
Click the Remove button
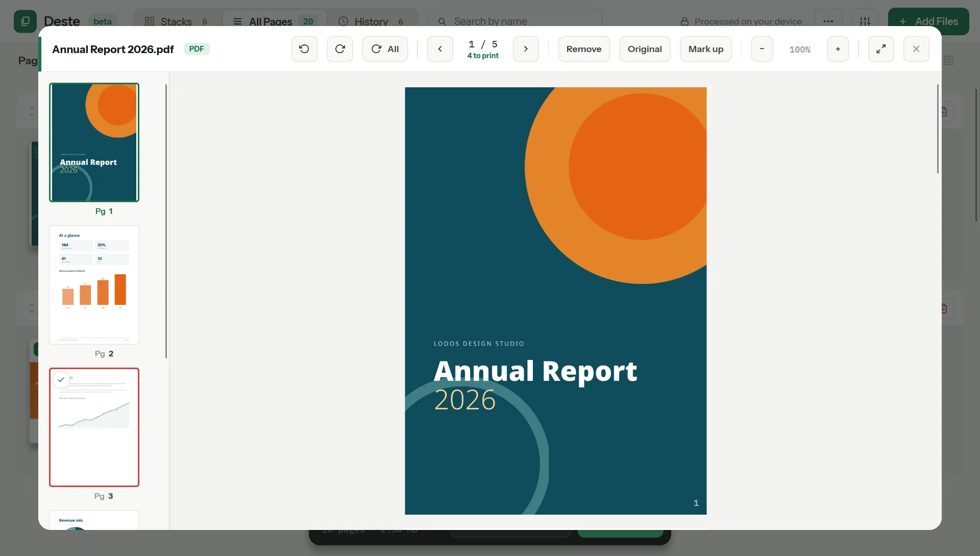584,49
